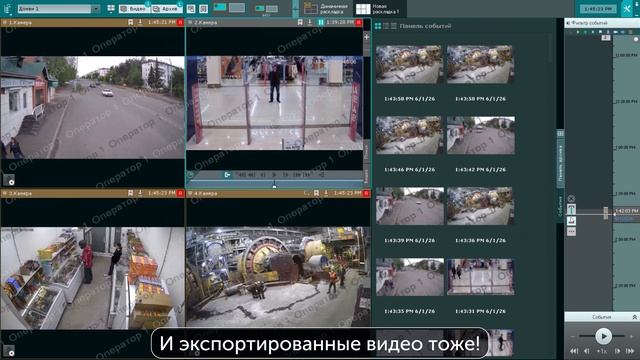Screen dimensions: 640x360
Task: Open the Домен 1 dropdown
Action: tap(59, 9)
